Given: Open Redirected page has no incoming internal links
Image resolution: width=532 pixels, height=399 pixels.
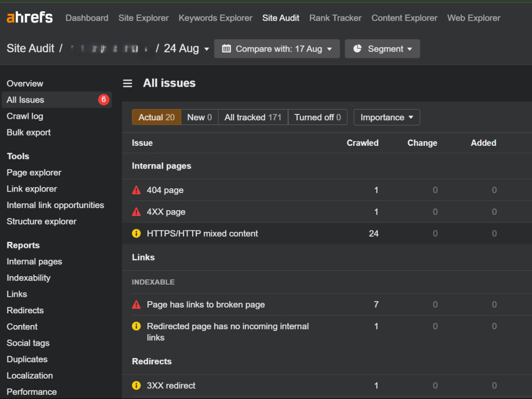Looking at the screenshot, I should click(x=228, y=332).
